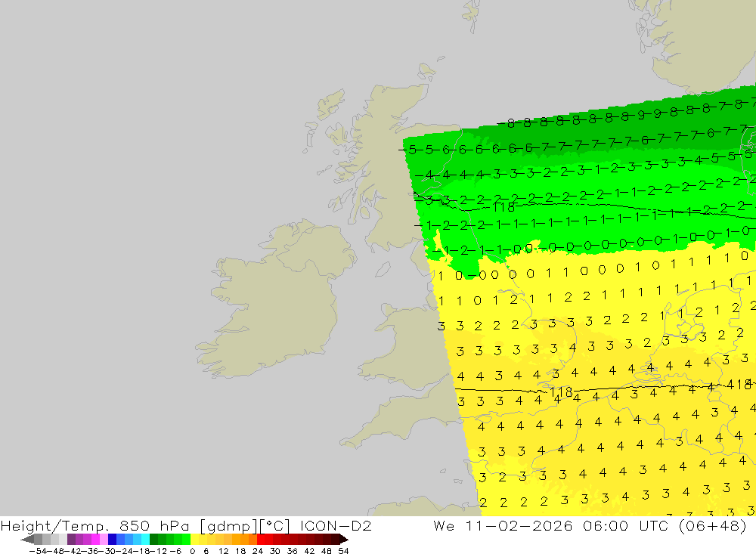Click the grey left arrow end of color scale
The width and height of the screenshot is (756, 554).
tap(27, 540)
